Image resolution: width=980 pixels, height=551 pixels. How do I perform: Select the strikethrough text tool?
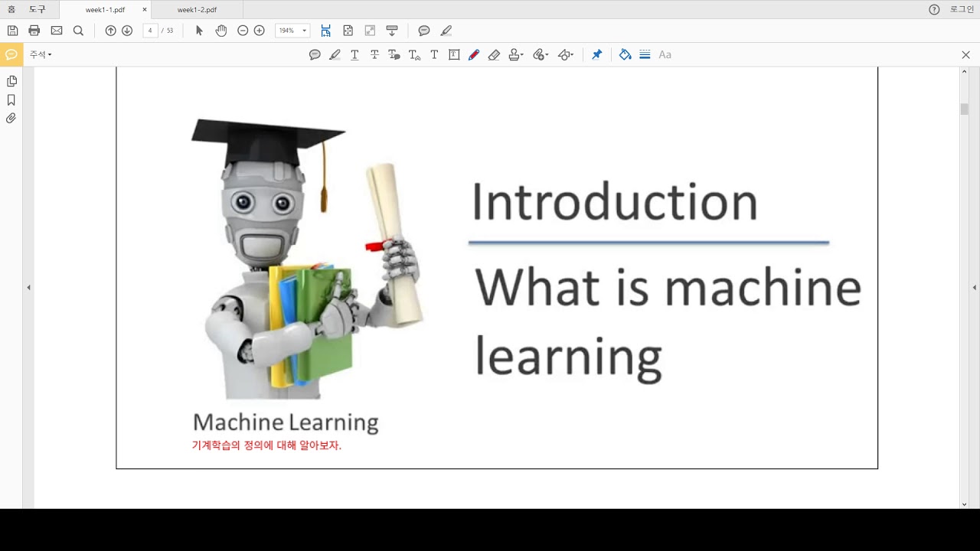tap(374, 54)
